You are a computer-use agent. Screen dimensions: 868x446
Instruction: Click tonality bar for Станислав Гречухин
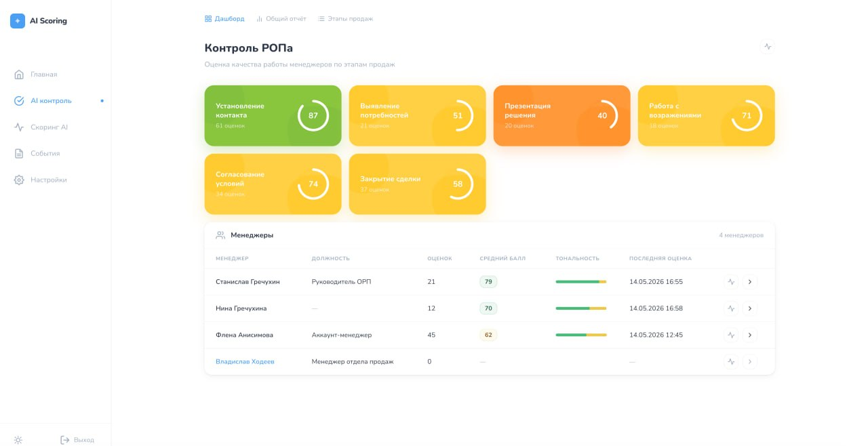[581, 281]
